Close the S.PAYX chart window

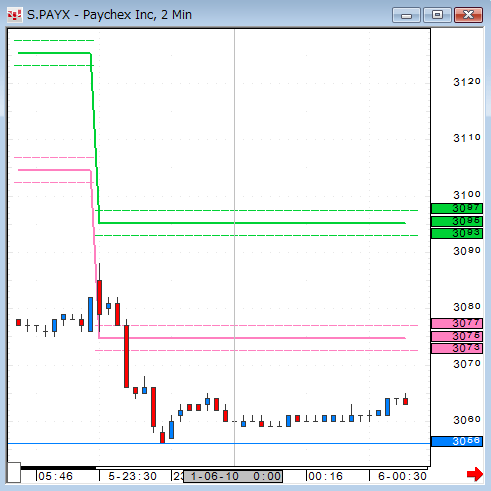(468, 15)
